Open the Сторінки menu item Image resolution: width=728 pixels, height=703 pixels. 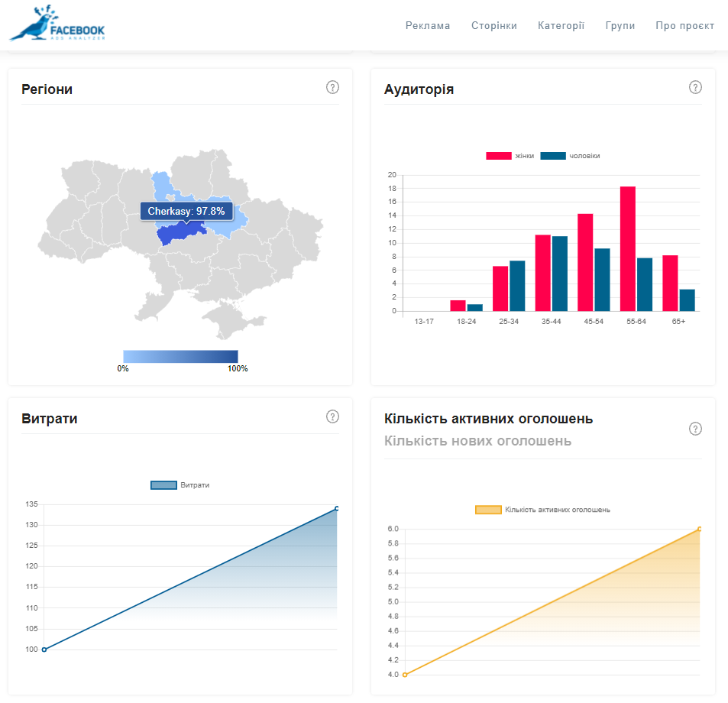494,25
